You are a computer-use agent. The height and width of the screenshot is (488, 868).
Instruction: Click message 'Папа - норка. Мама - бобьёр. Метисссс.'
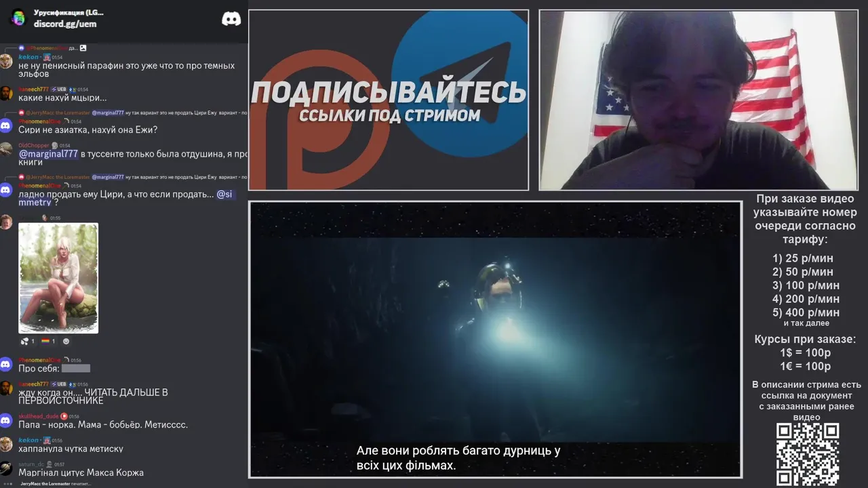coord(103,425)
